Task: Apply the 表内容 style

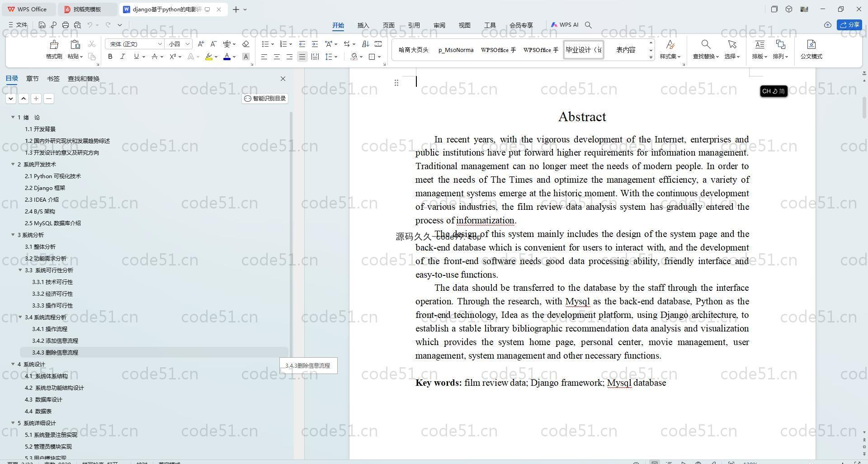Action: 626,50
